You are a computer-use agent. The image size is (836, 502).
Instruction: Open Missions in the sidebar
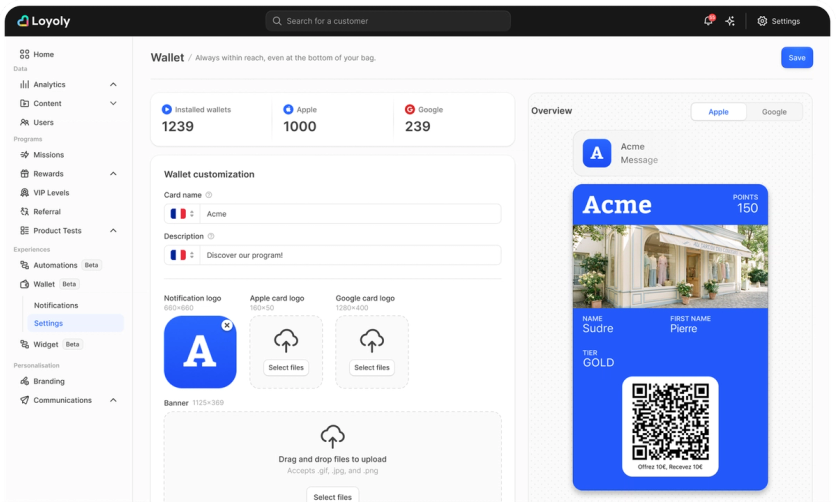click(x=42, y=155)
